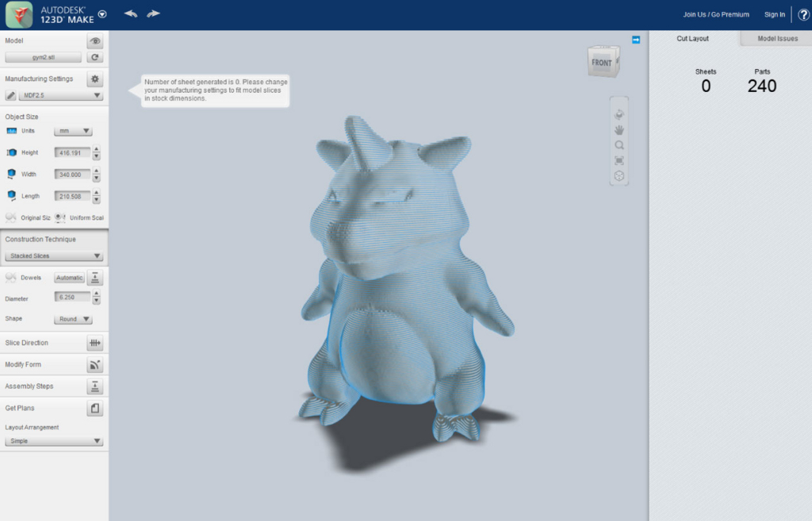The height and width of the screenshot is (521, 812).
Task: Click the Width value field
Action: [x=72, y=174]
